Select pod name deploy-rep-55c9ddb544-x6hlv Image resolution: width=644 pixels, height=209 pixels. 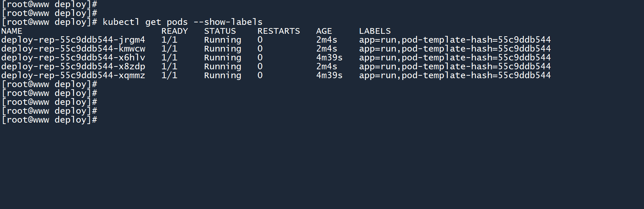(x=73, y=58)
